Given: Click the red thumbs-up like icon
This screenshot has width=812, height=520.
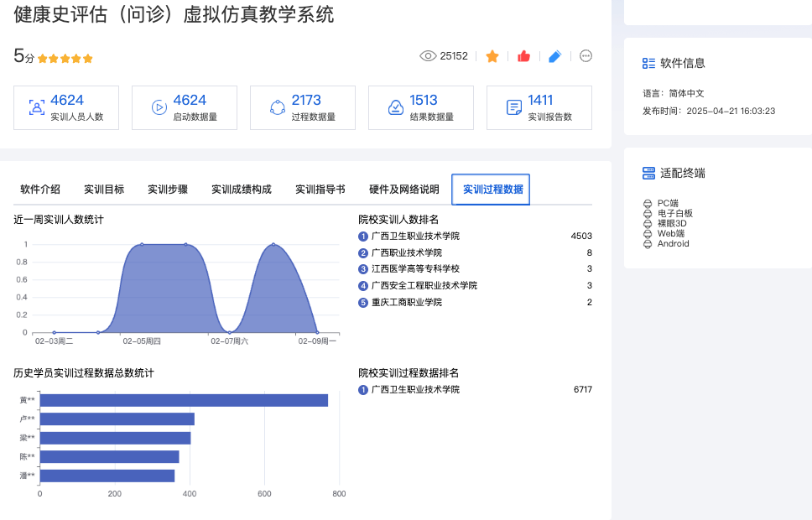Looking at the screenshot, I should tap(523, 56).
